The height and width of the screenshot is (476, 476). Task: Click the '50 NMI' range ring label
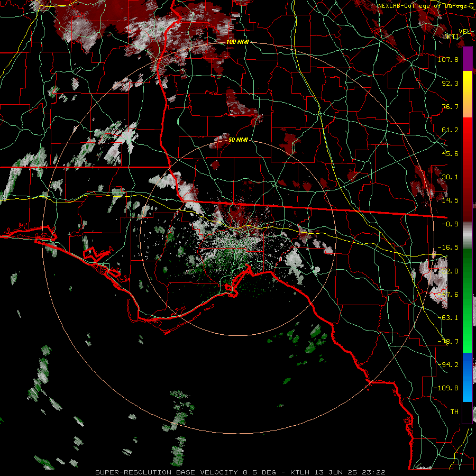click(x=238, y=140)
